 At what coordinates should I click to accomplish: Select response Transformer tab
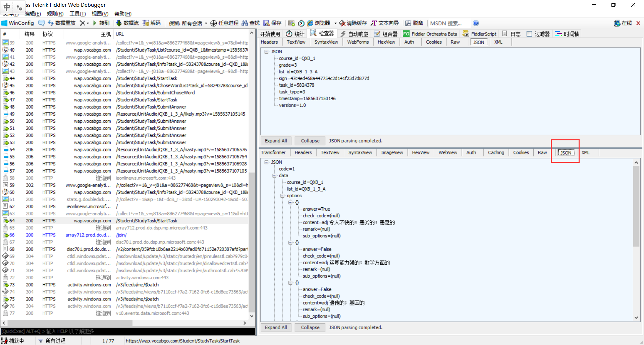pyautogui.click(x=273, y=152)
